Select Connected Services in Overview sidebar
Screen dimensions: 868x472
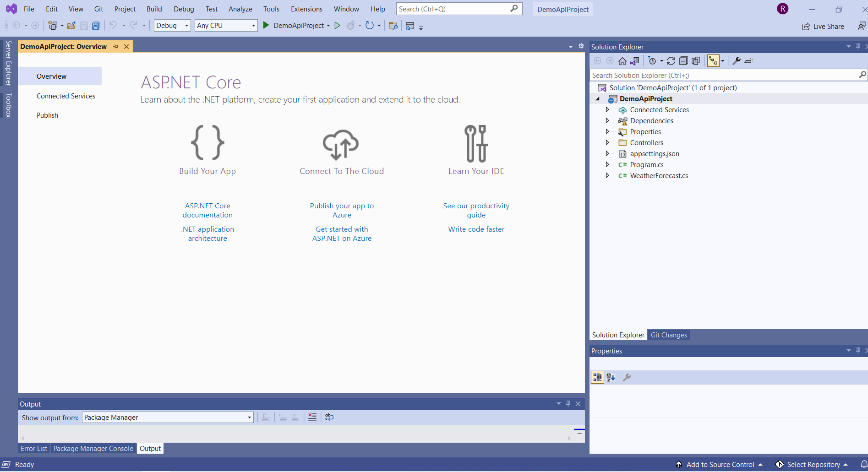tap(66, 96)
